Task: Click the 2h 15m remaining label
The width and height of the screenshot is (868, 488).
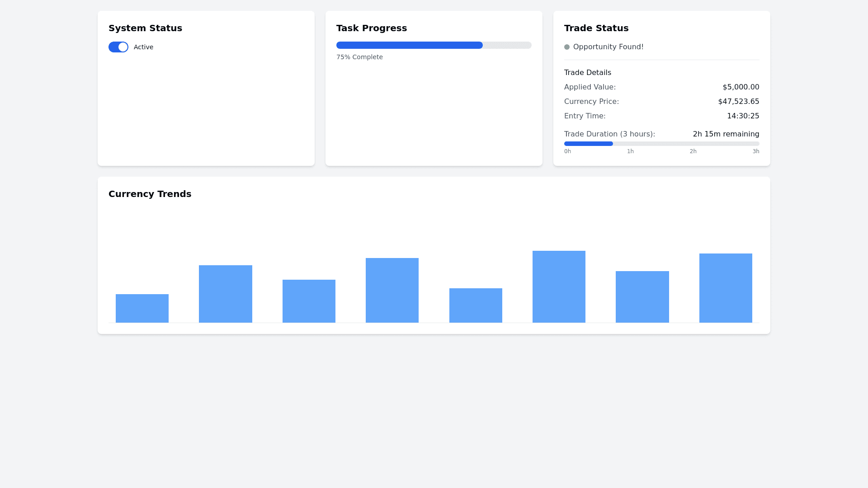Action: (x=726, y=134)
